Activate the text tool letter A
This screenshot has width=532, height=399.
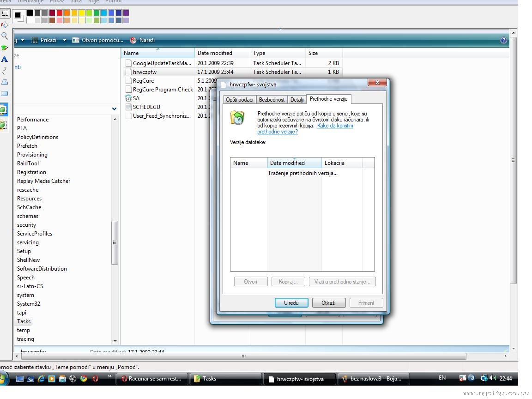[5, 60]
